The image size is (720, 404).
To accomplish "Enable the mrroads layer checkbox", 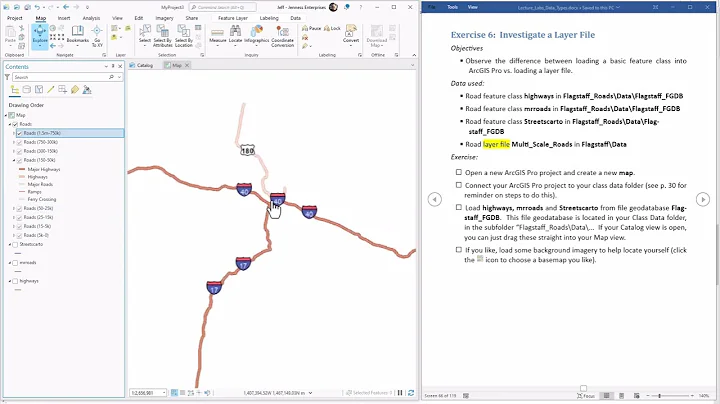I will [15, 263].
